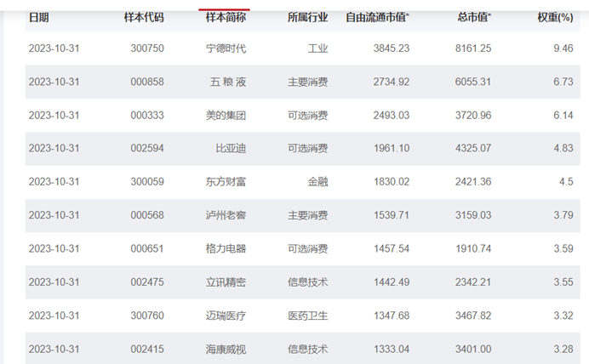The height and width of the screenshot is (364, 589).
Task: Click weight value 3.59
Action: pos(563,248)
